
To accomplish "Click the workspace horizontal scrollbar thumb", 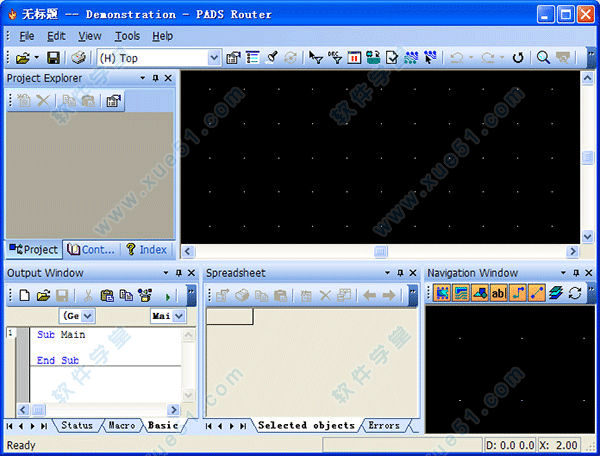I will [x=380, y=251].
